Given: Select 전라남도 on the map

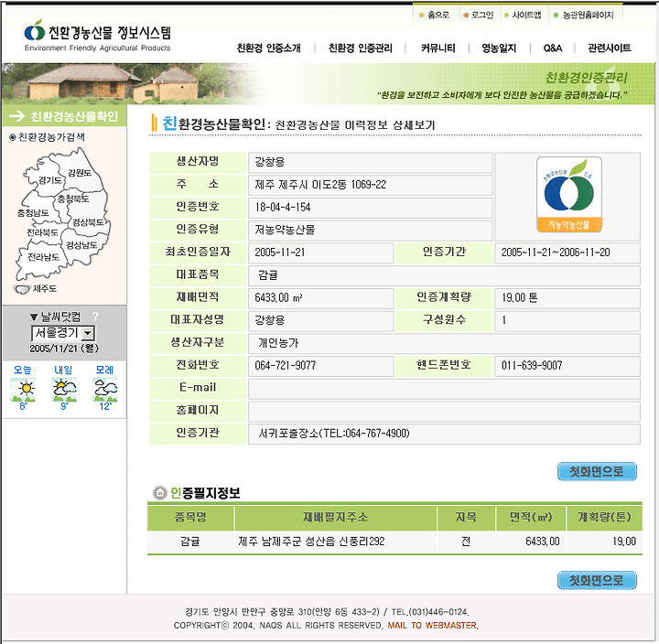Looking at the screenshot, I should 43,257.
